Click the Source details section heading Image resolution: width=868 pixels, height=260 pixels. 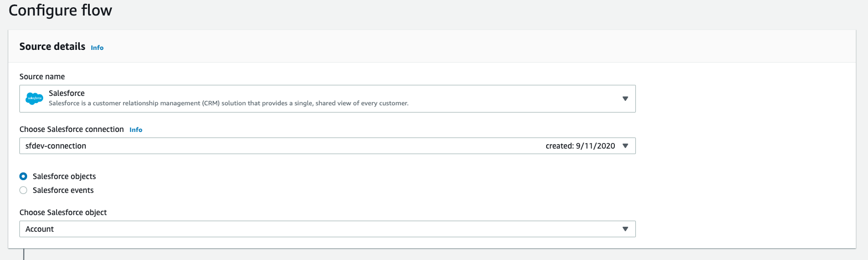coord(53,47)
